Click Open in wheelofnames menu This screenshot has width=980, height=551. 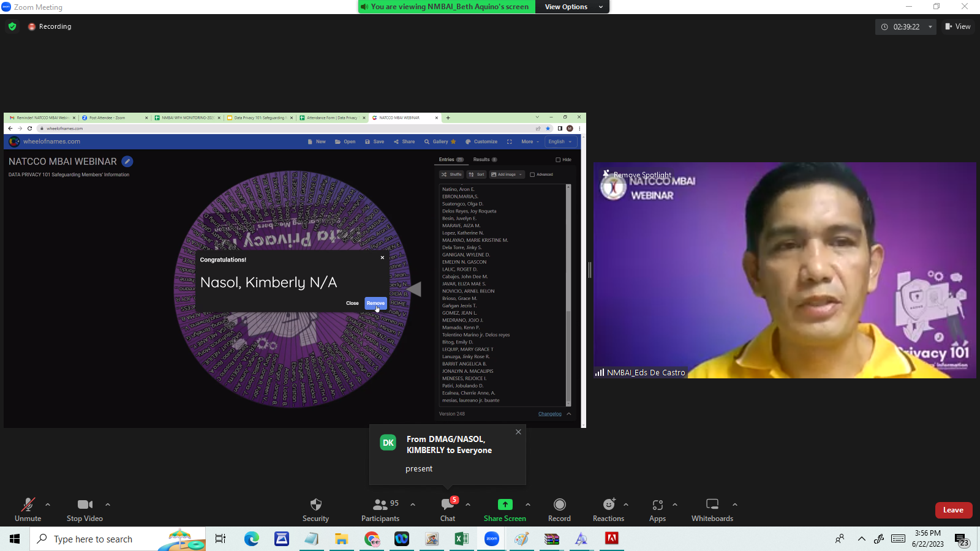[x=345, y=141]
